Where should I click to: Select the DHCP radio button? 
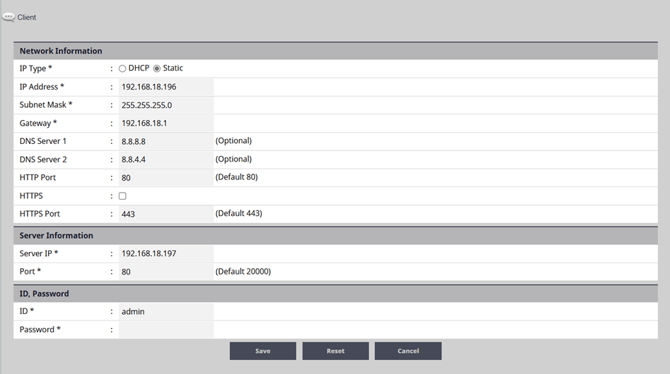[x=122, y=68]
